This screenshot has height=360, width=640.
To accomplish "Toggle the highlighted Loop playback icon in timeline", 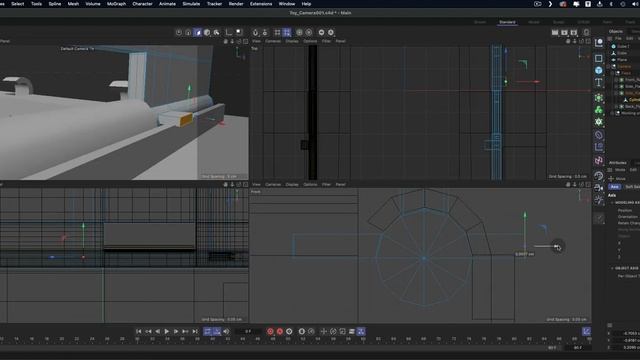I will (208, 331).
